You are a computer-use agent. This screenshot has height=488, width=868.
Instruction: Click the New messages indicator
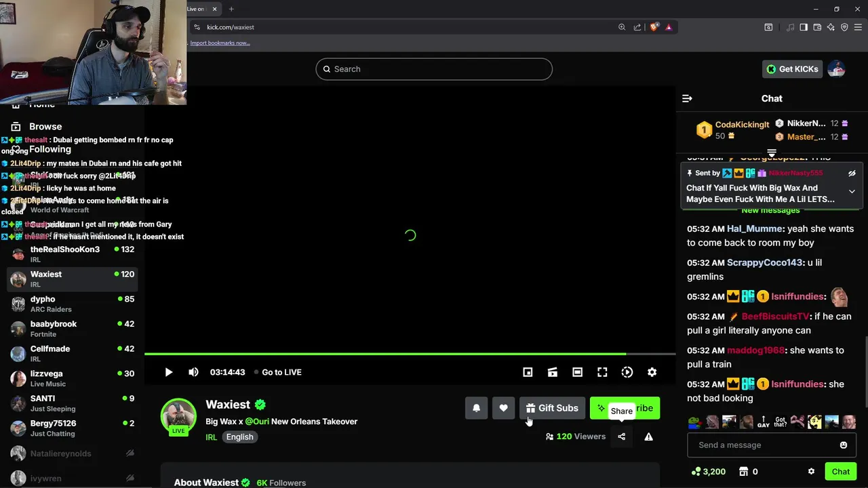[770, 210]
